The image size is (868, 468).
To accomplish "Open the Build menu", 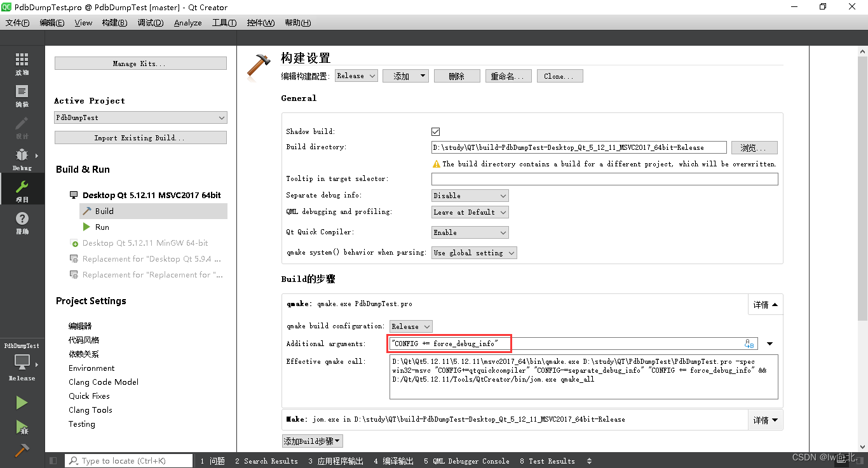I will [x=114, y=23].
